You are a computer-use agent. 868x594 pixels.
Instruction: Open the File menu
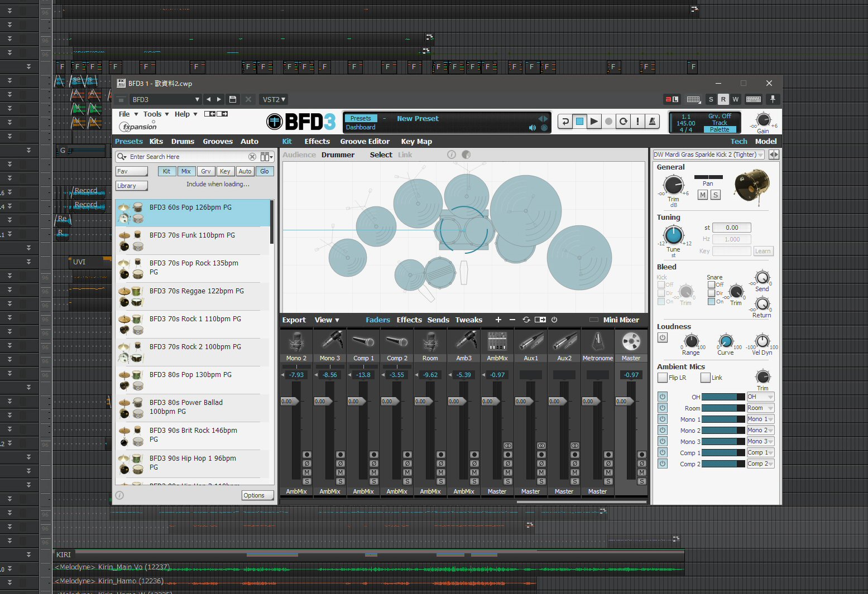[x=128, y=114]
